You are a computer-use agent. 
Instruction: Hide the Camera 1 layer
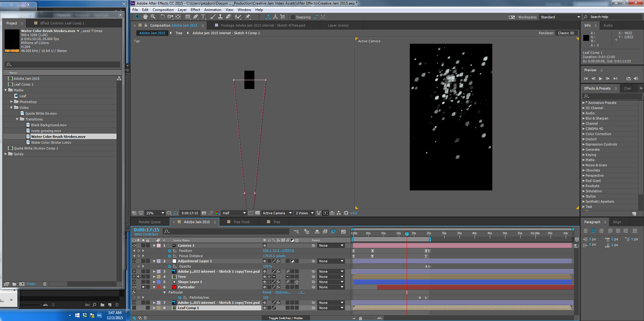click(134, 246)
